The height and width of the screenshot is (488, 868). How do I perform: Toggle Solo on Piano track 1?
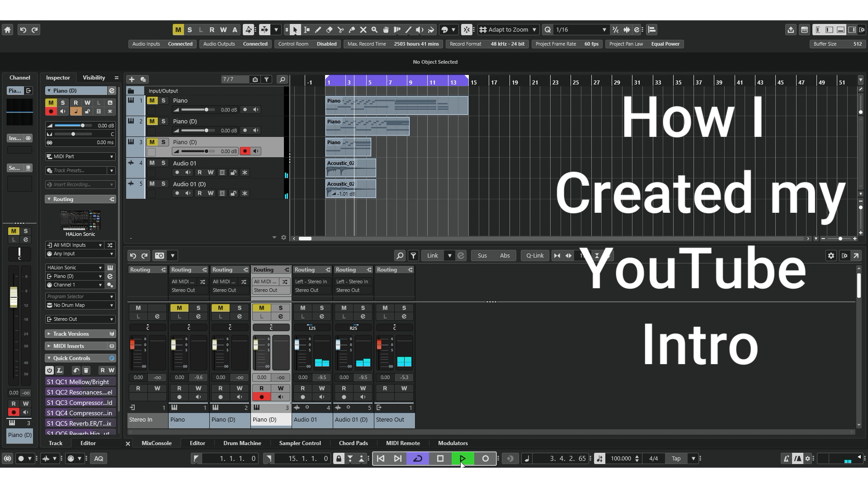click(163, 100)
